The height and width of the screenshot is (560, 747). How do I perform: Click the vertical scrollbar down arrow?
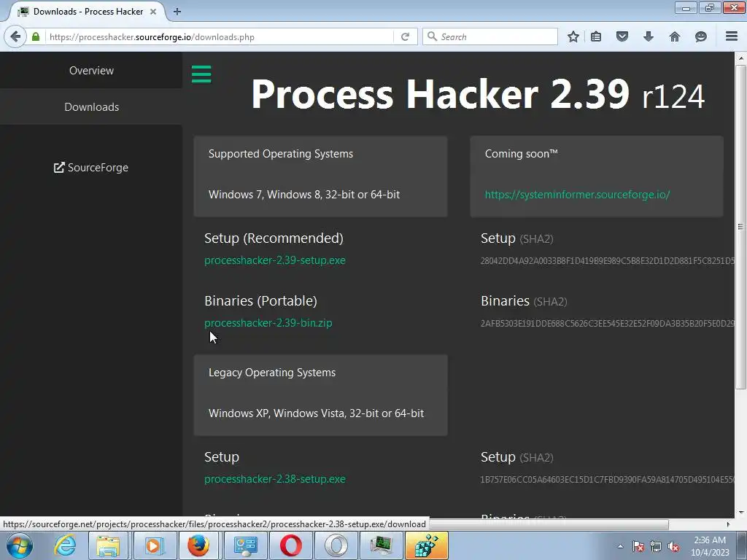(740, 513)
